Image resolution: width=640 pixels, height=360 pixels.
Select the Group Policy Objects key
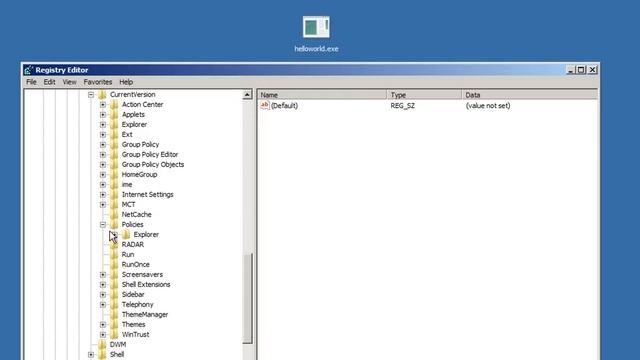tap(153, 164)
